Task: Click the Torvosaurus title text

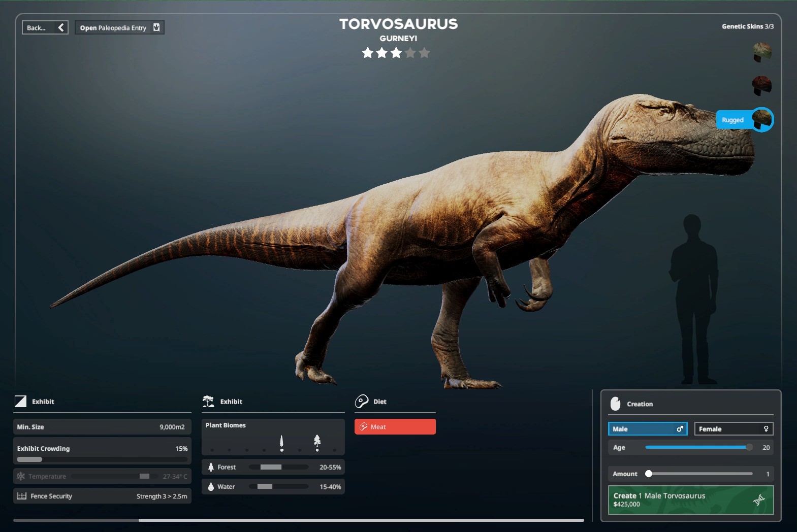Action: [x=399, y=24]
